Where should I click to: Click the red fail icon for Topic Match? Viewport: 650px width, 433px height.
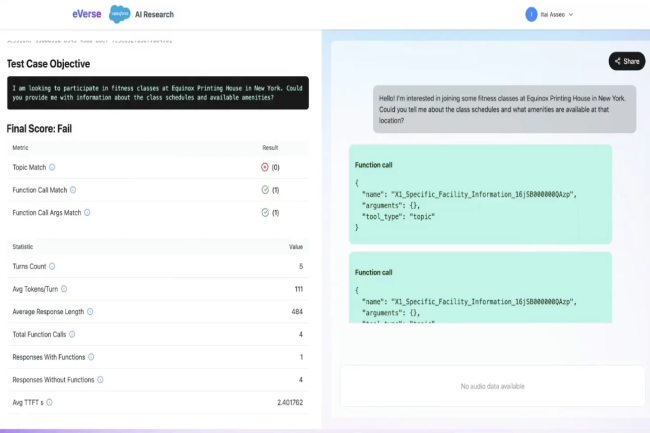click(x=265, y=167)
